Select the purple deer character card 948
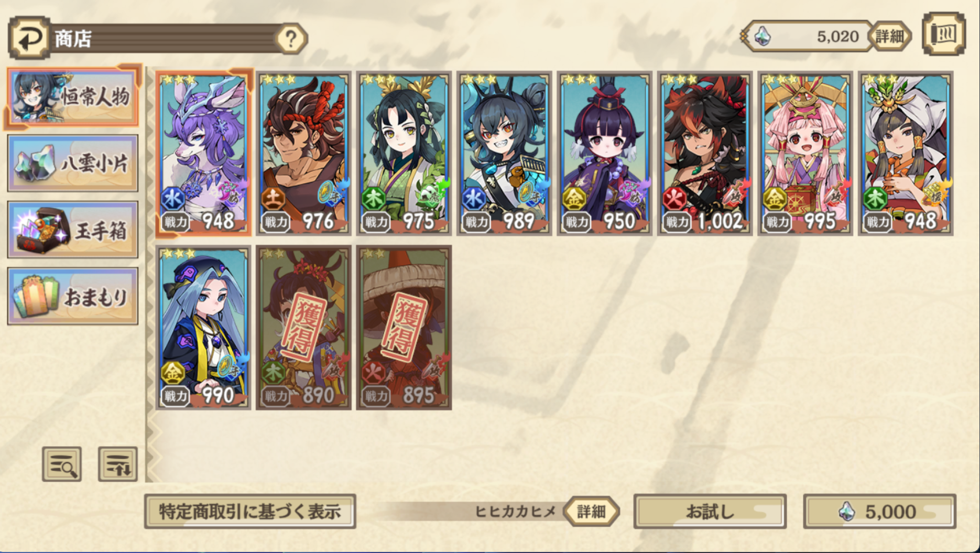 pos(203,153)
